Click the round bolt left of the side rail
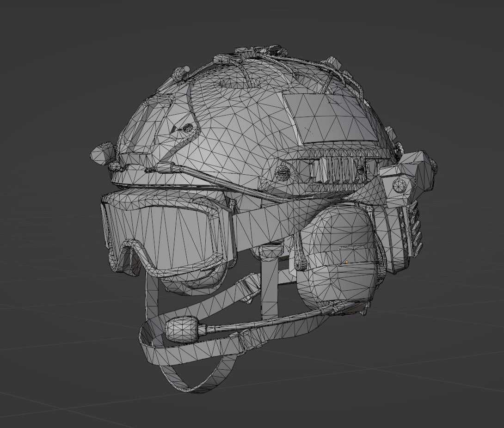The width and height of the screenshot is (504, 428). 283,173
